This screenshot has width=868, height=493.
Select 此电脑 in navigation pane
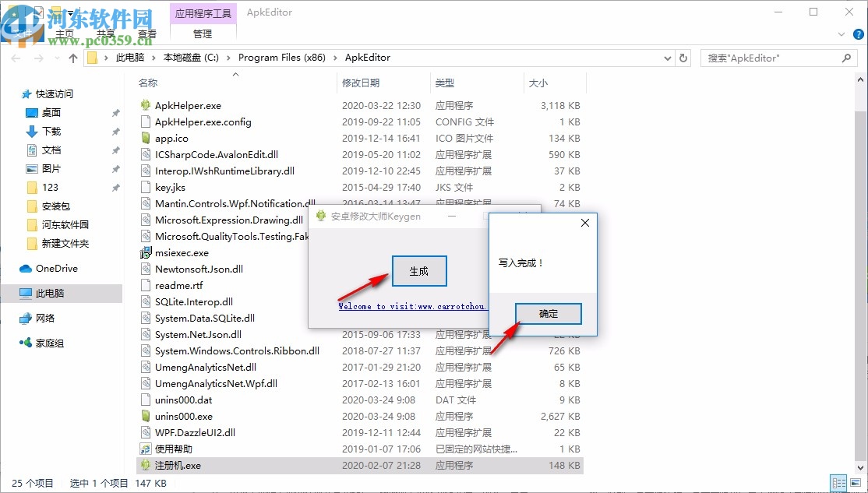(x=50, y=294)
